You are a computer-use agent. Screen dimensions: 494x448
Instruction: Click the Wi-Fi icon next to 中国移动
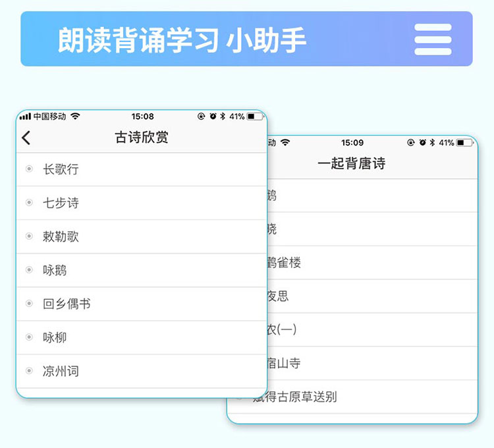pos(75,117)
